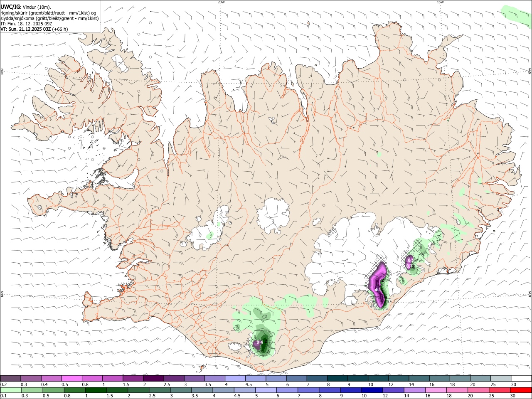Screen dimensions: 532x399
Task: Click the violet 12–14 swatch in lower legend
Action: 393,390
